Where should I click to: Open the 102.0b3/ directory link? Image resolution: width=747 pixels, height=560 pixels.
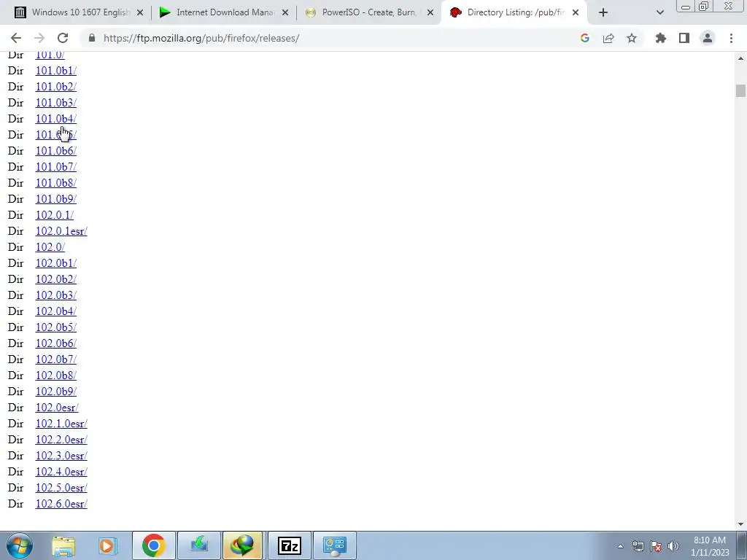(55, 295)
